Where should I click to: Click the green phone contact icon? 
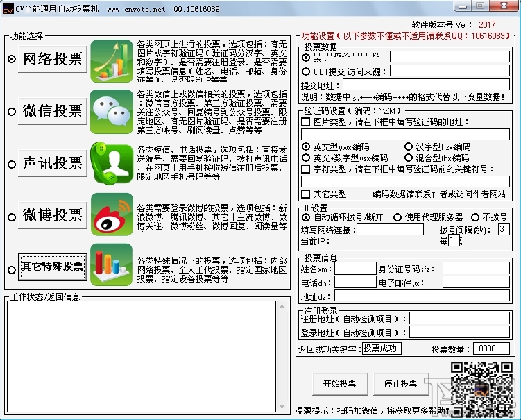pos(112,163)
